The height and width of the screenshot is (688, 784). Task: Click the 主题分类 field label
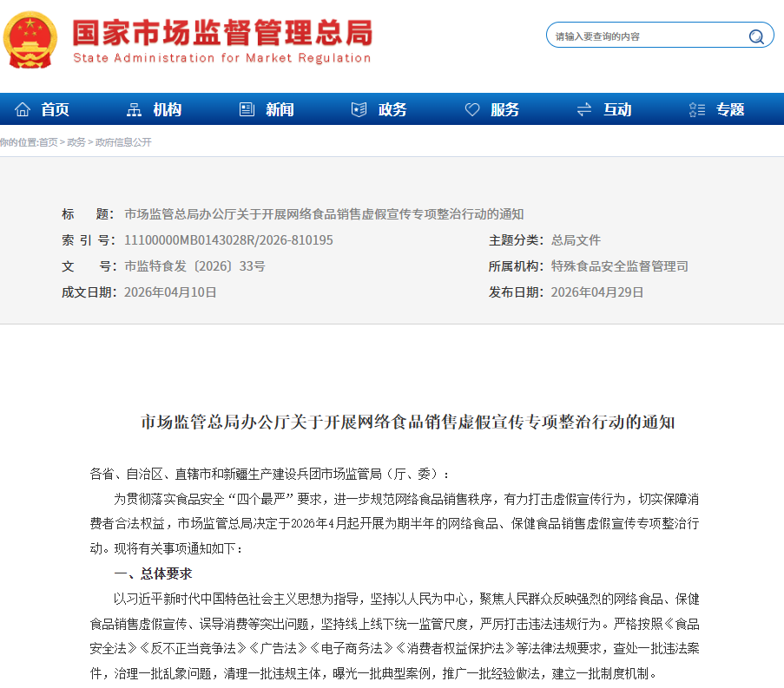pyautogui.click(x=516, y=240)
